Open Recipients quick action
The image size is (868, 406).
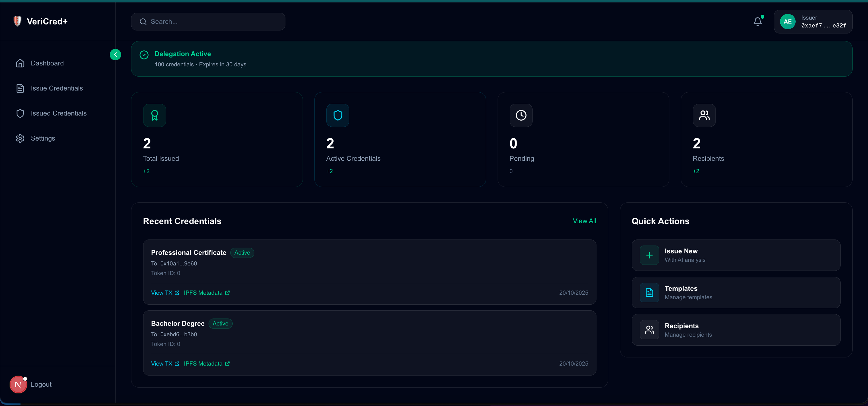pyautogui.click(x=736, y=330)
